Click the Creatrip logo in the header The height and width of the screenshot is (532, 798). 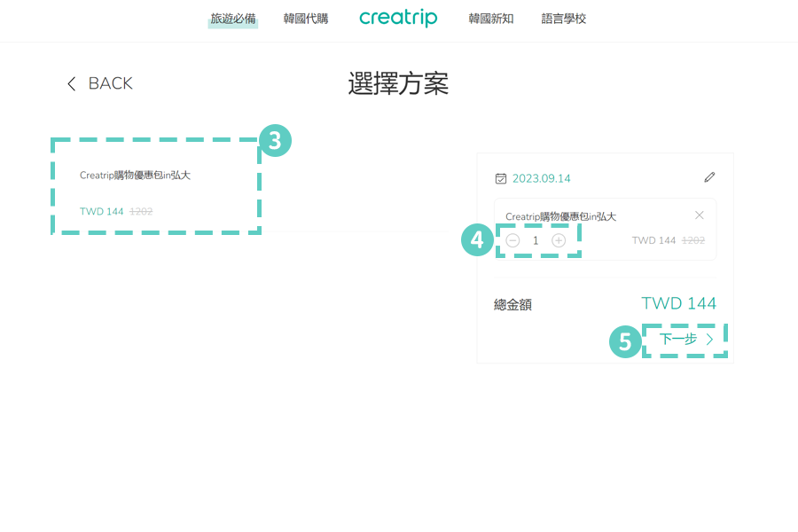(x=398, y=18)
